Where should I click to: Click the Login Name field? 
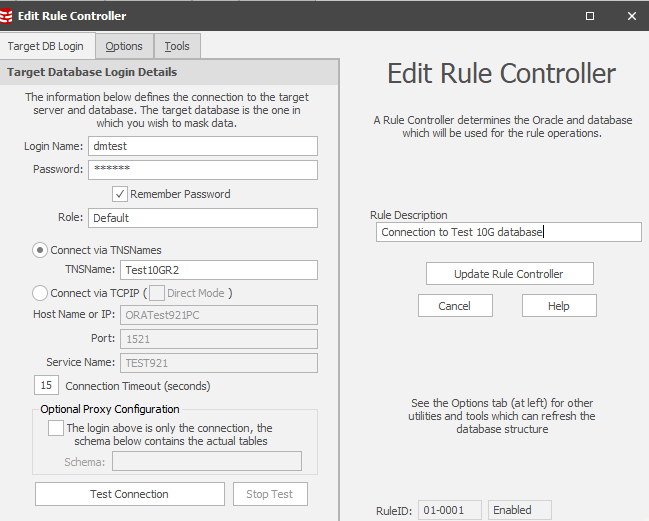(x=202, y=146)
